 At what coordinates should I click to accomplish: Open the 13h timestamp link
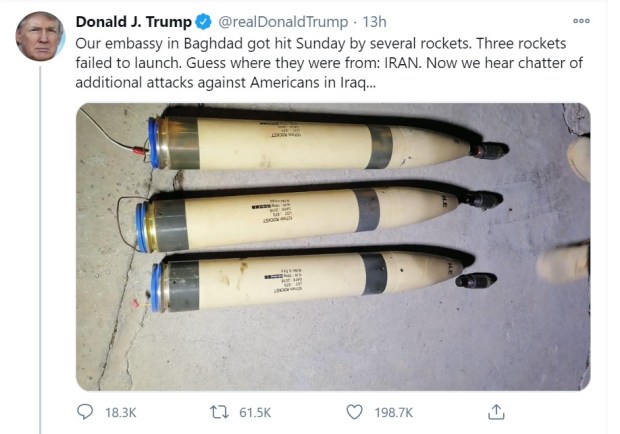coord(374,22)
